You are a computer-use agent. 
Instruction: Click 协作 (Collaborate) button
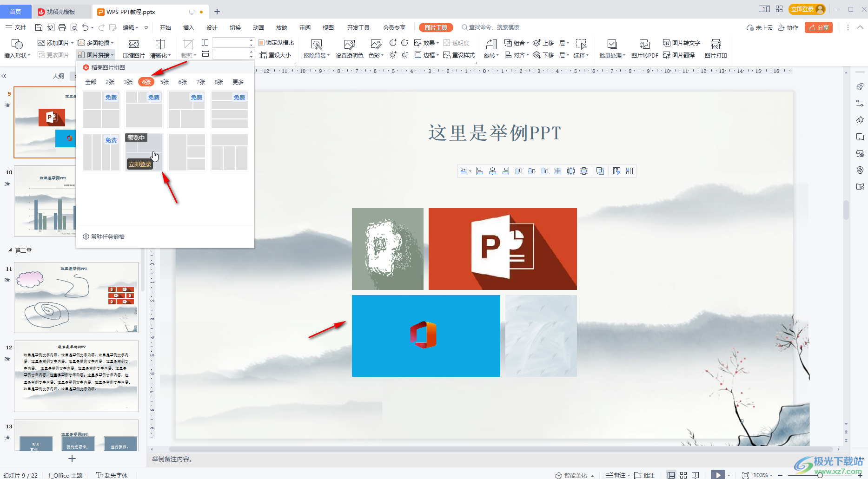(788, 27)
